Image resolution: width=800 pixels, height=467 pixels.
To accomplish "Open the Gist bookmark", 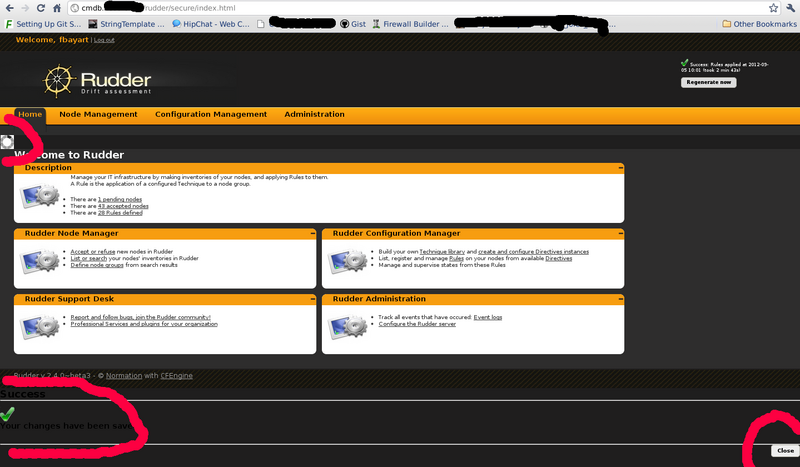I will tap(353, 24).
